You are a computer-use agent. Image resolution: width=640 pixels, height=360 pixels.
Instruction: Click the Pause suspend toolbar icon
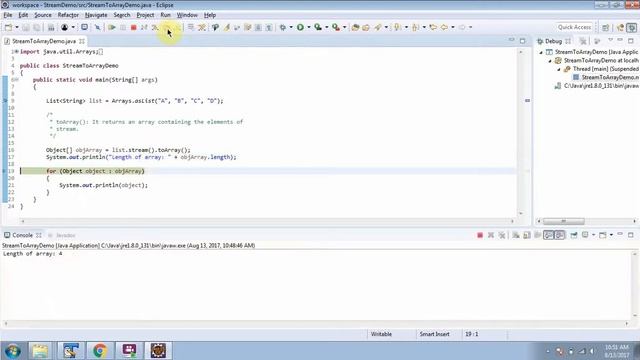click(122, 27)
